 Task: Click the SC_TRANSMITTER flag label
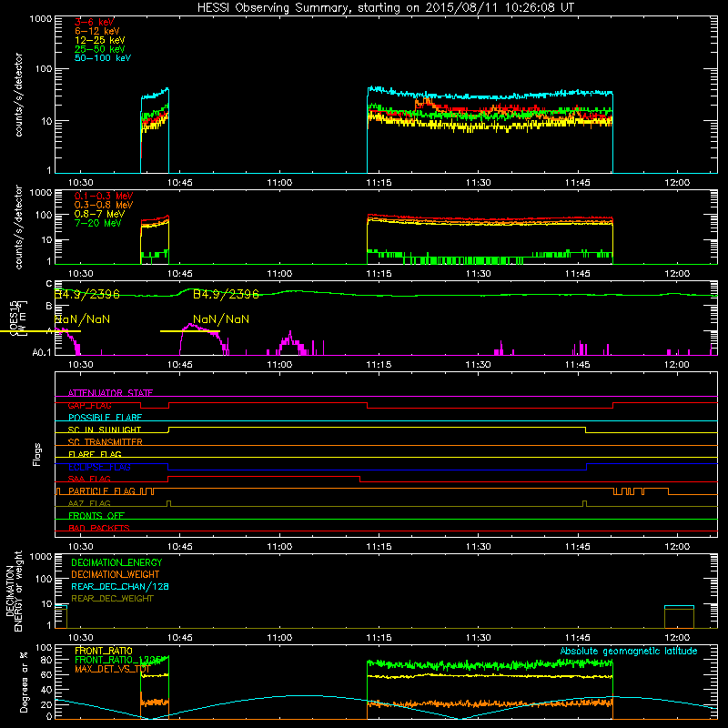[106, 442]
